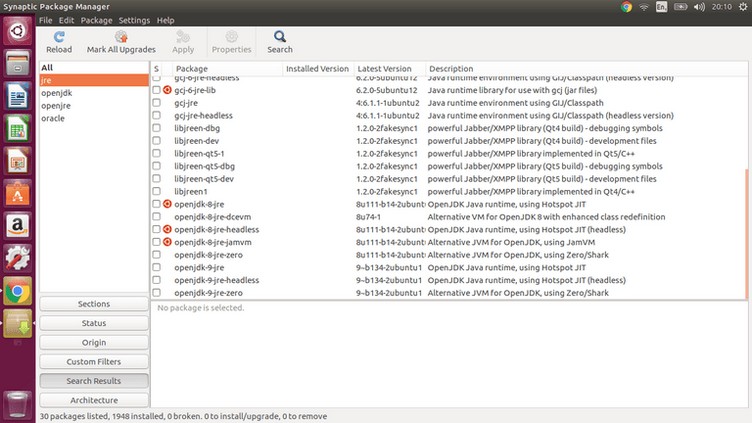Show Search Results list
752x423 pixels.
click(94, 381)
